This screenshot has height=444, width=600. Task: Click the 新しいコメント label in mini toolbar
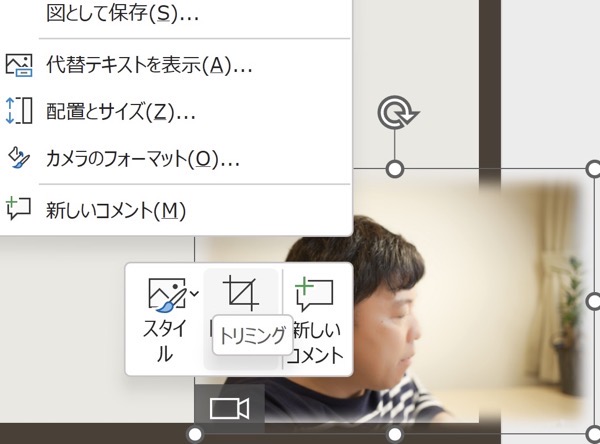pyautogui.click(x=316, y=341)
